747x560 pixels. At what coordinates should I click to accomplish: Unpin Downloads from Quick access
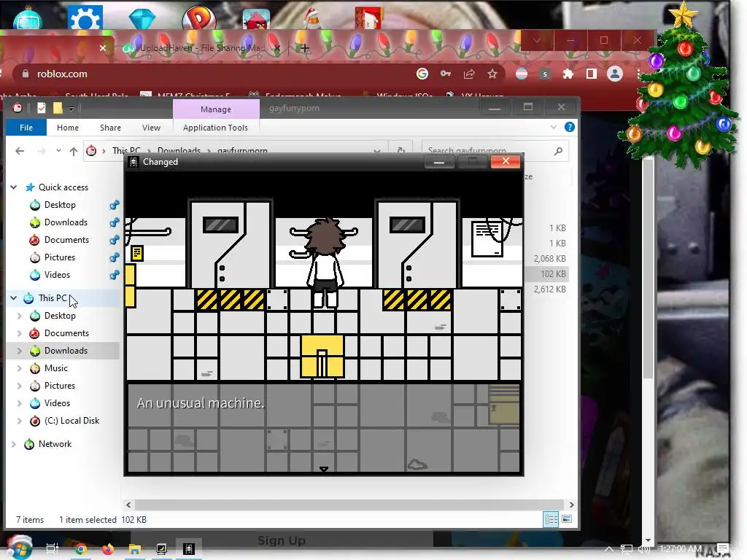pos(114,222)
